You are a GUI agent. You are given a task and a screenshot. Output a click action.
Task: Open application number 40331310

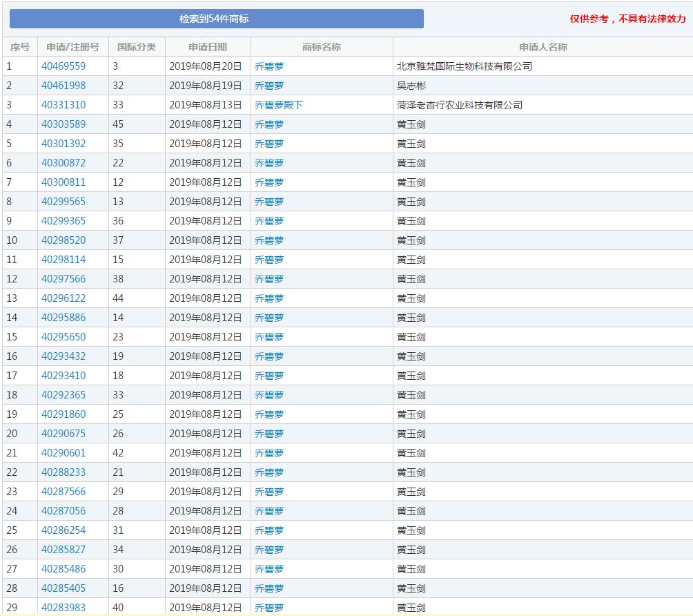tap(64, 105)
